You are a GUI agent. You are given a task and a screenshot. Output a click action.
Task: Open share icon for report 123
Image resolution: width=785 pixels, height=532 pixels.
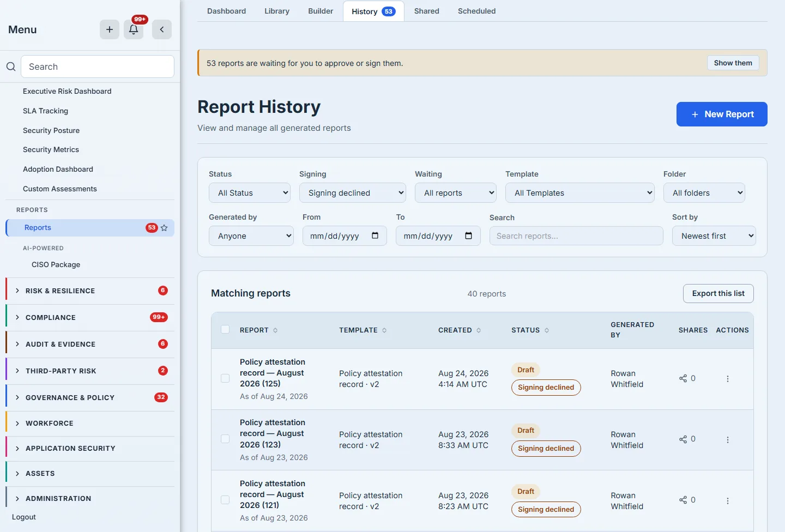(683, 439)
